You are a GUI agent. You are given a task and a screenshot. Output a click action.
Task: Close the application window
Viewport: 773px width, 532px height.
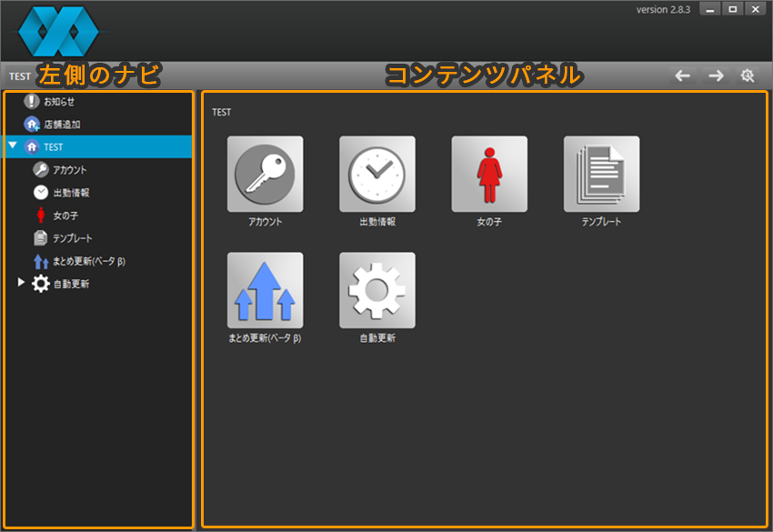[x=755, y=9]
